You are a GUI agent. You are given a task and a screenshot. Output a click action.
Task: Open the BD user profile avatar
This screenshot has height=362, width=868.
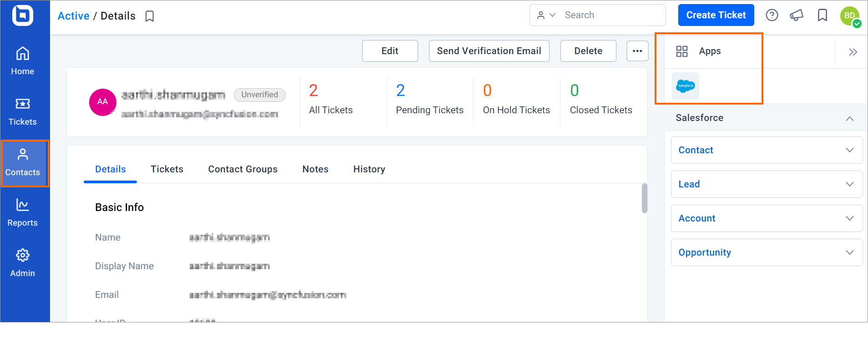849,16
